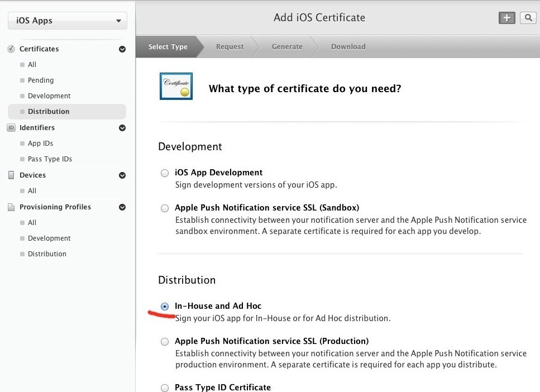Click the In-House and Ad Hoc label

[x=218, y=306]
